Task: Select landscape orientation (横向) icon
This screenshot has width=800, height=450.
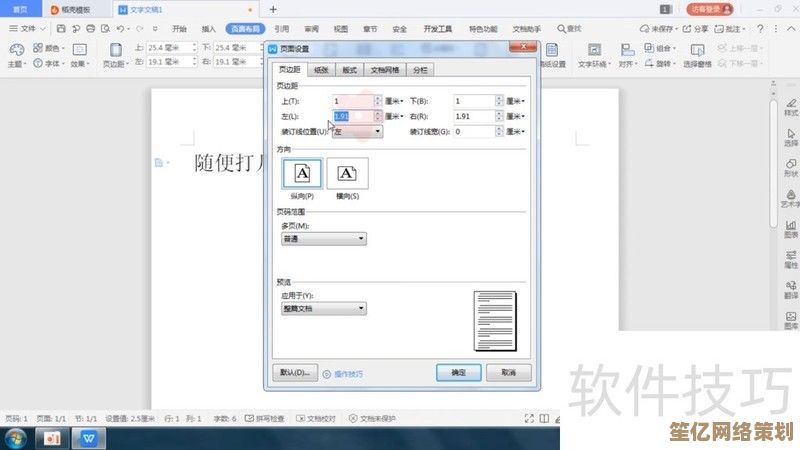Action: point(347,174)
